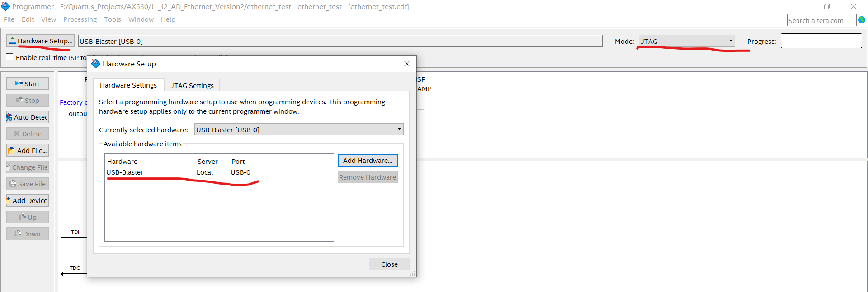The image size is (868, 292).
Task: Click the Add Hardware button
Action: (x=368, y=161)
